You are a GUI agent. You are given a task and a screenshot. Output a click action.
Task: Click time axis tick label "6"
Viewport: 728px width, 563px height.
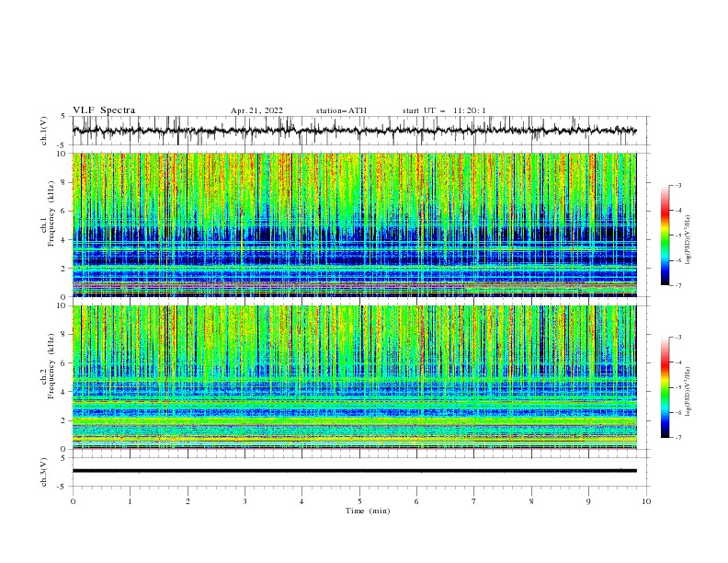tap(416, 501)
